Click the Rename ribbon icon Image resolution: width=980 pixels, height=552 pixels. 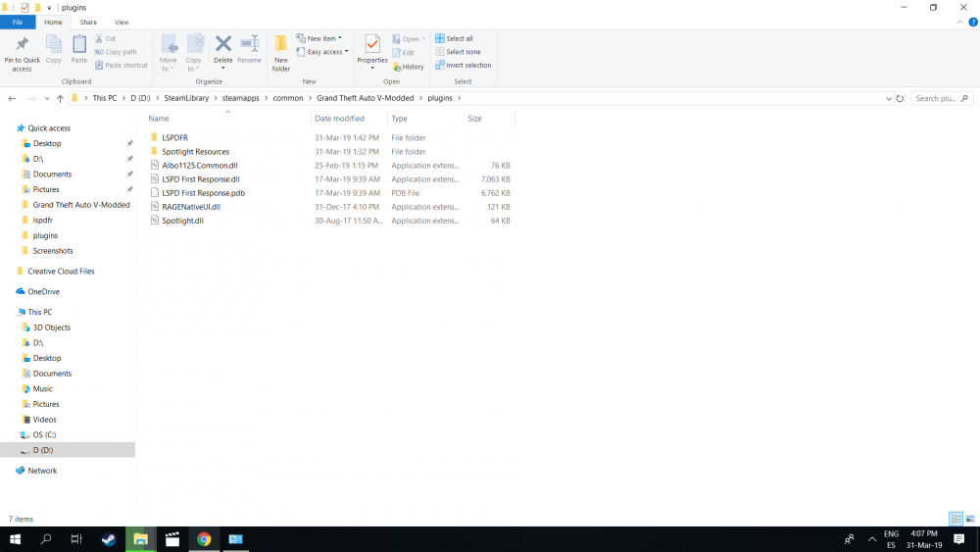249,44
